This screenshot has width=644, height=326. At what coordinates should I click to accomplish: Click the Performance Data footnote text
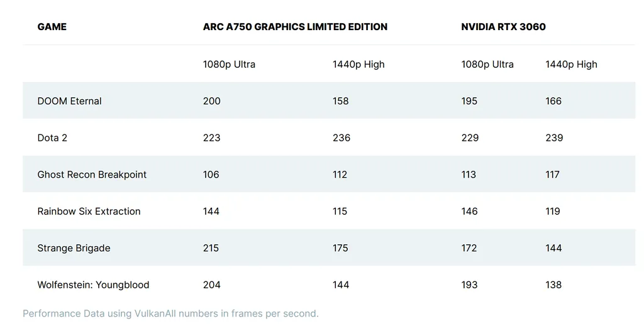point(170,313)
